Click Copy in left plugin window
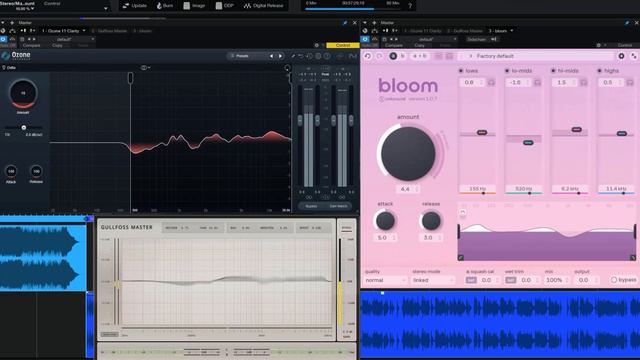640x360 pixels. pyautogui.click(x=57, y=45)
